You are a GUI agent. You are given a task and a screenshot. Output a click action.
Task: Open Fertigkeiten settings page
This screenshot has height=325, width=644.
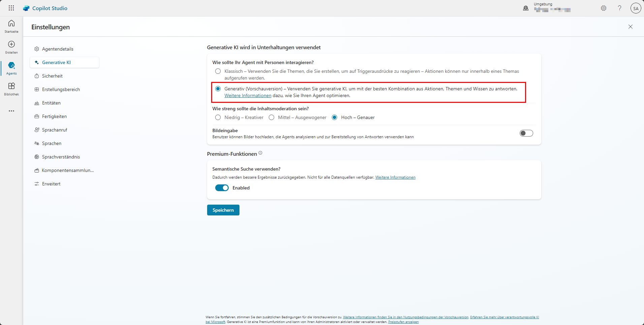(x=64, y=116)
